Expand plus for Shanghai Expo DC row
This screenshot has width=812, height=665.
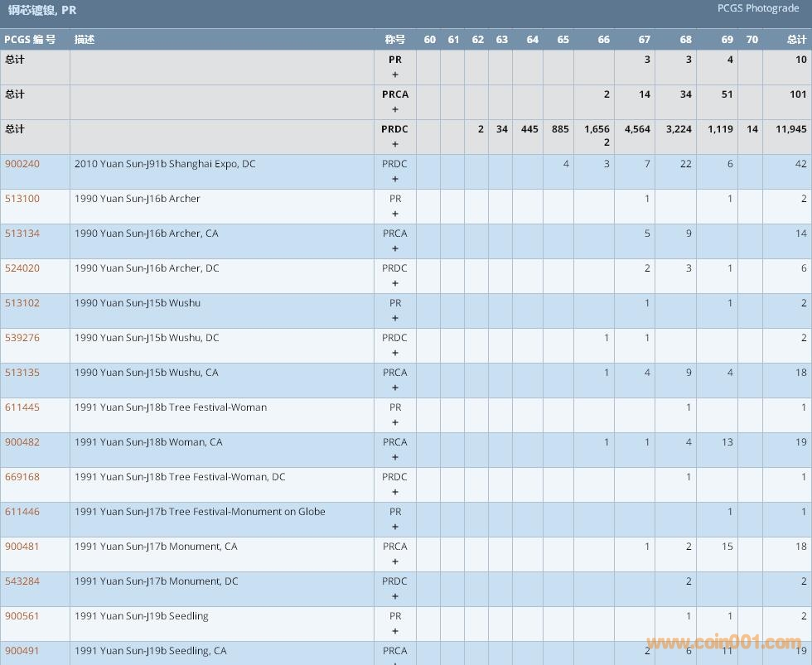pos(395,179)
